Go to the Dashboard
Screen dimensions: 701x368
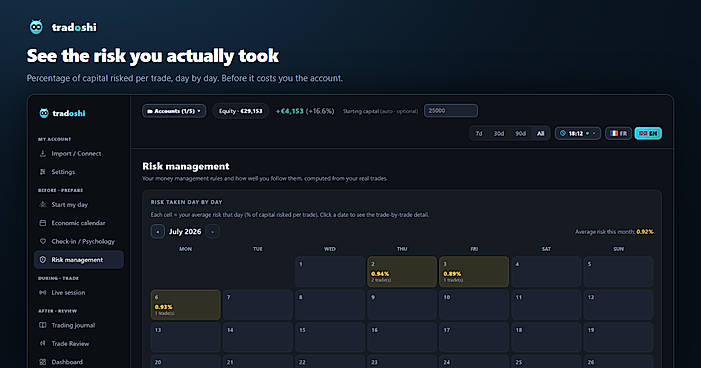tap(79, 362)
